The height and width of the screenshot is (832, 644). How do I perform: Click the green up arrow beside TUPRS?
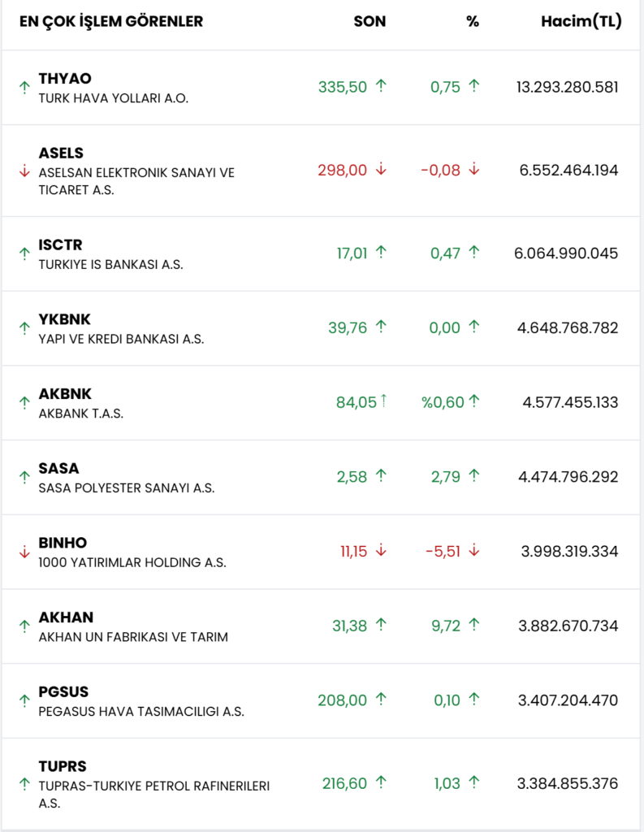point(24,784)
